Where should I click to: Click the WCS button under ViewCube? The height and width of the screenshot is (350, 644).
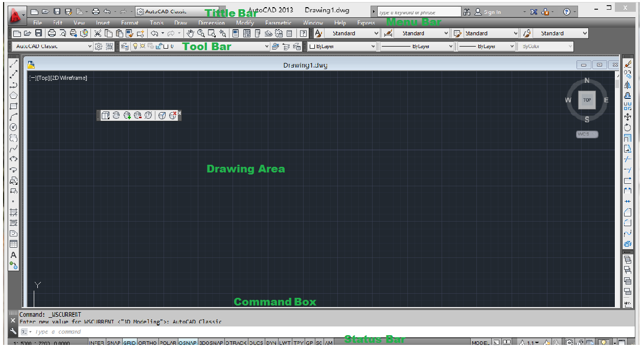pyautogui.click(x=587, y=135)
